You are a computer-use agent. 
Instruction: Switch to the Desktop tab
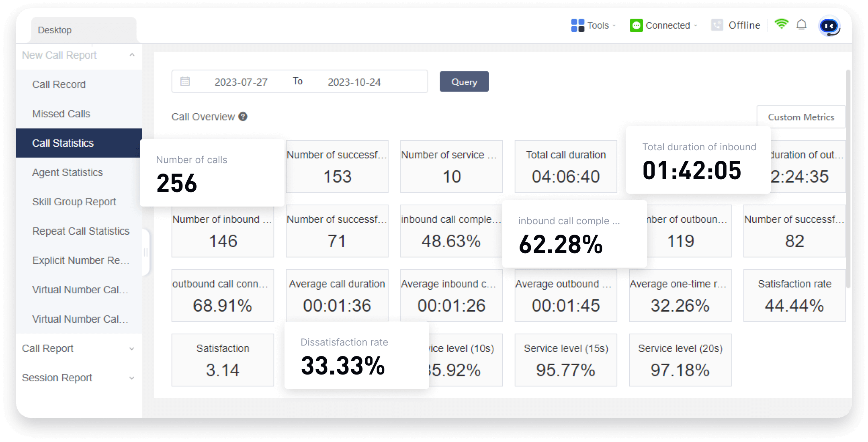(x=55, y=30)
